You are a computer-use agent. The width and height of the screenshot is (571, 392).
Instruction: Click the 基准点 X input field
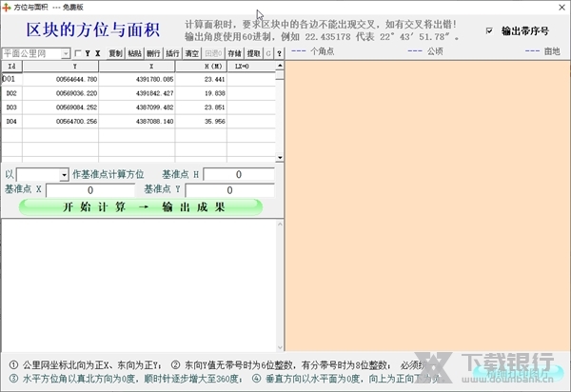click(x=90, y=190)
